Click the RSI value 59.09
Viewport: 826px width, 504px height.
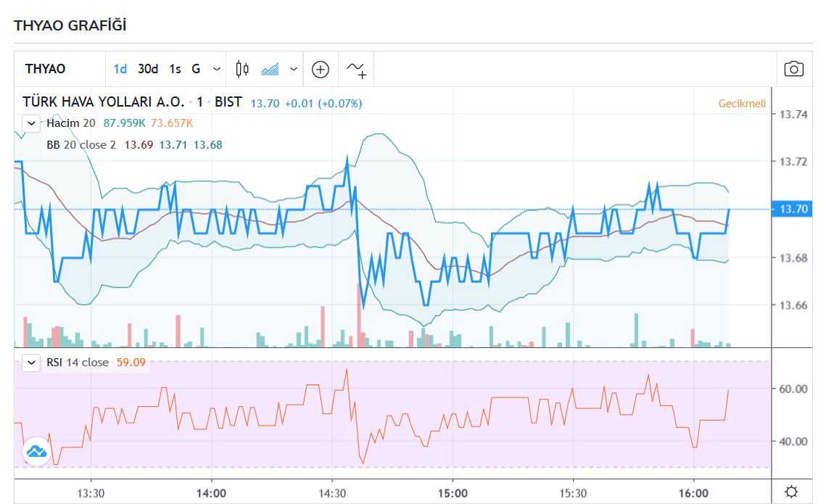coord(131,363)
